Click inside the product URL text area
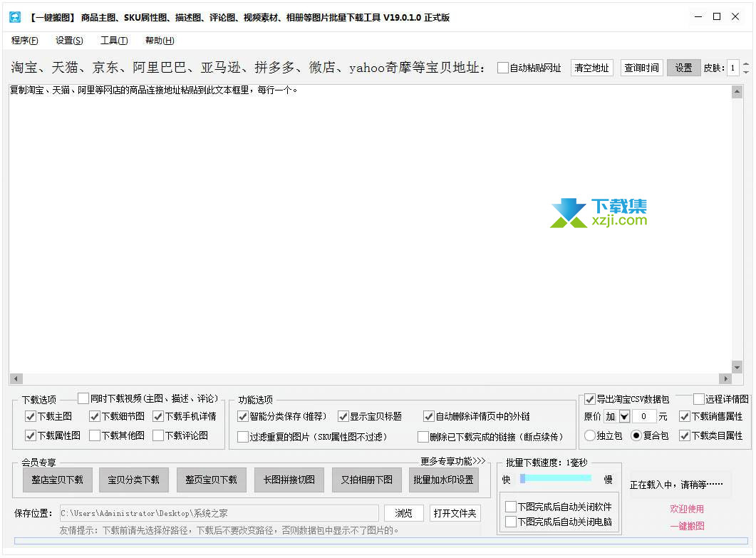 [x=371, y=229]
